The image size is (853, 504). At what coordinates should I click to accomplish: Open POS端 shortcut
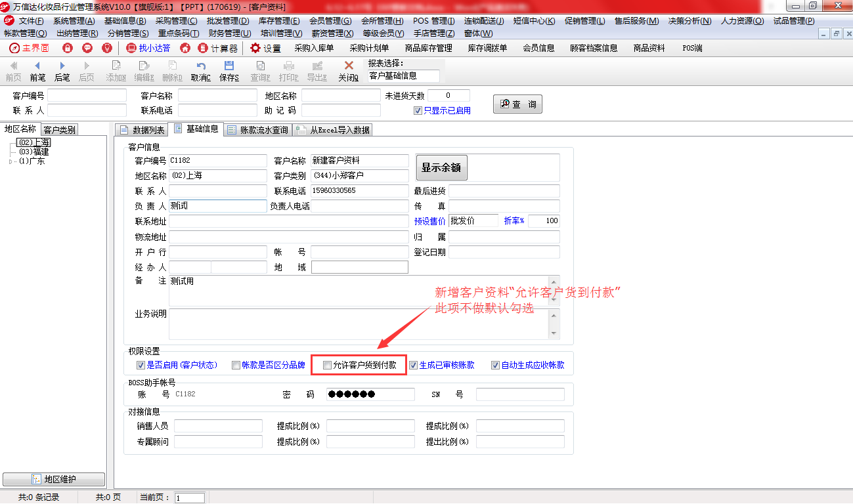(x=692, y=48)
